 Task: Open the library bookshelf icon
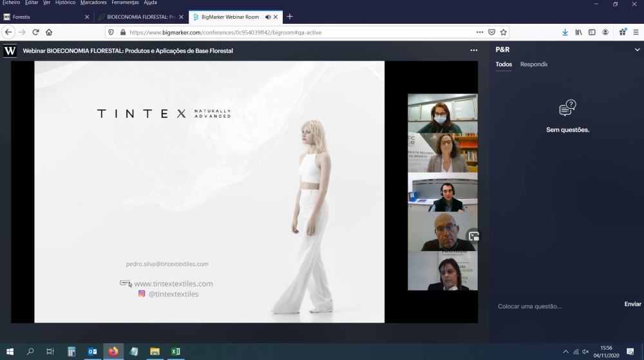578,32
